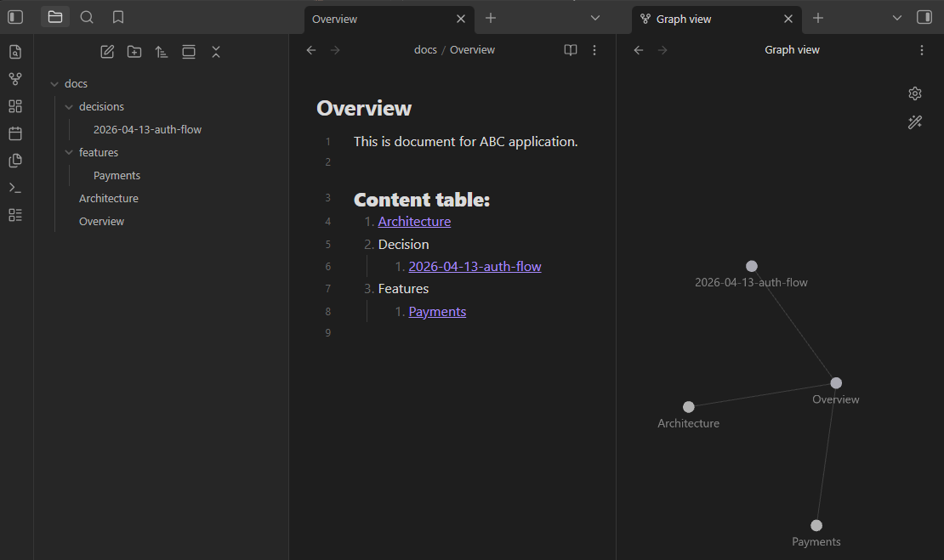Create a new note from the file explorer
This screenshot has height=560, width=944.
tap(107, 52)
